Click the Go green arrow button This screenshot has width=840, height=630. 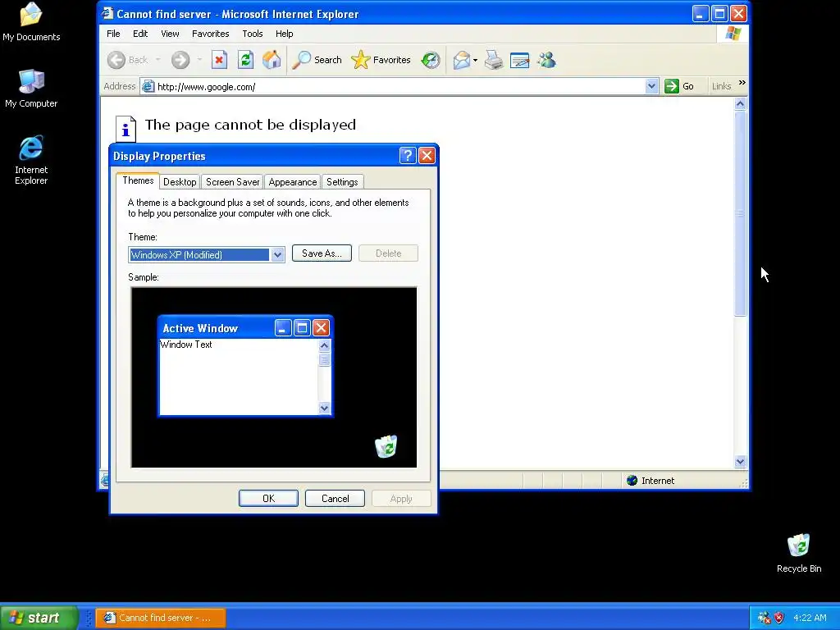coord(679,86)
